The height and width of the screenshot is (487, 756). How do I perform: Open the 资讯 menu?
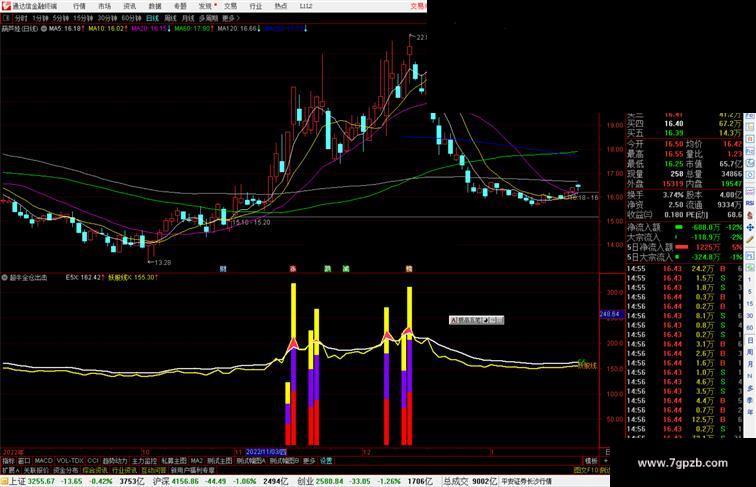130,6
